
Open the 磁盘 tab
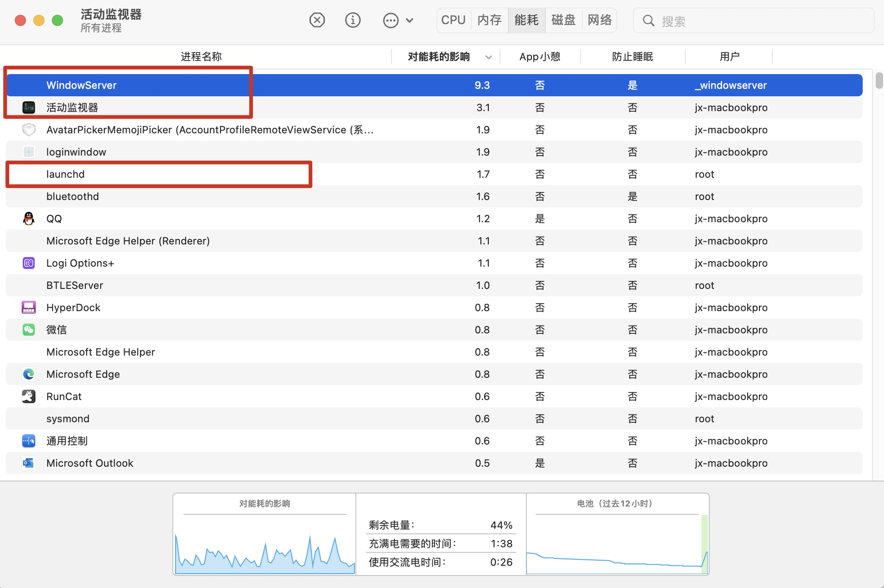point(563,20)
